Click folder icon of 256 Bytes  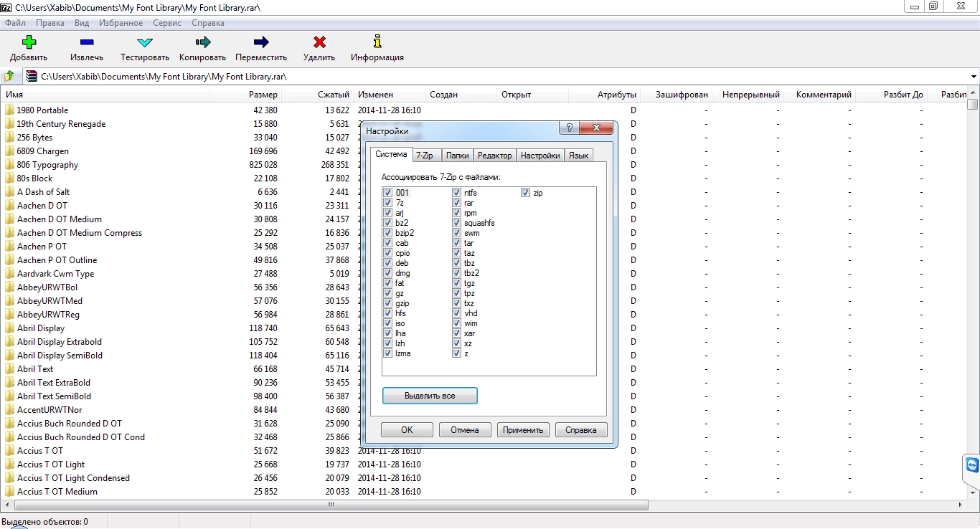tap(9, 138)
